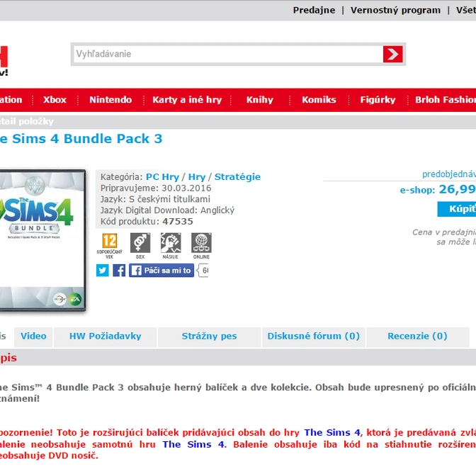Follow the Hry category link

tap(197, 177)
